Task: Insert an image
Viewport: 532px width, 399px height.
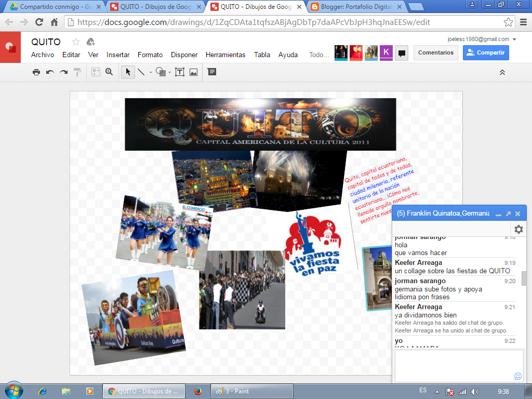Action: [x=194, y=72]
